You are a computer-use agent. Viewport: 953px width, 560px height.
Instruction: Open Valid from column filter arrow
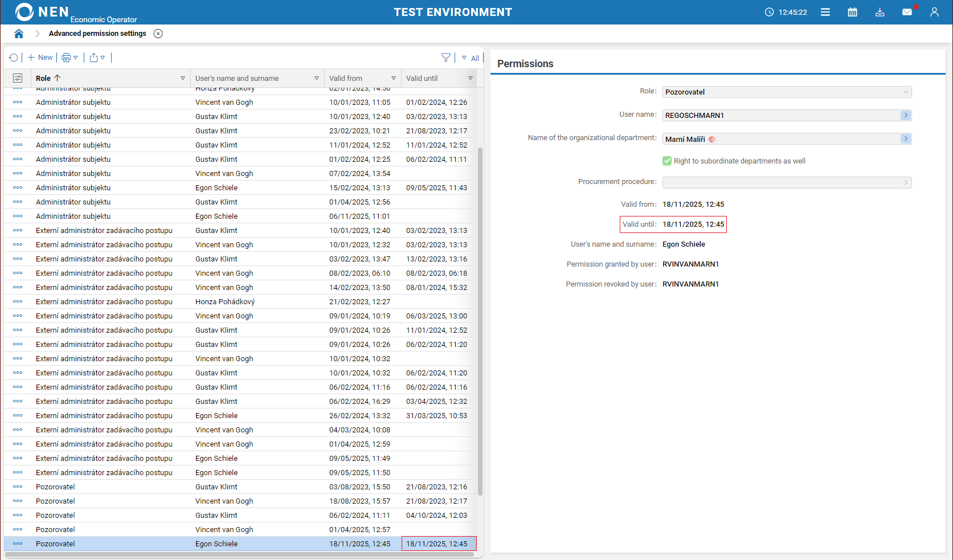point(394,78)
